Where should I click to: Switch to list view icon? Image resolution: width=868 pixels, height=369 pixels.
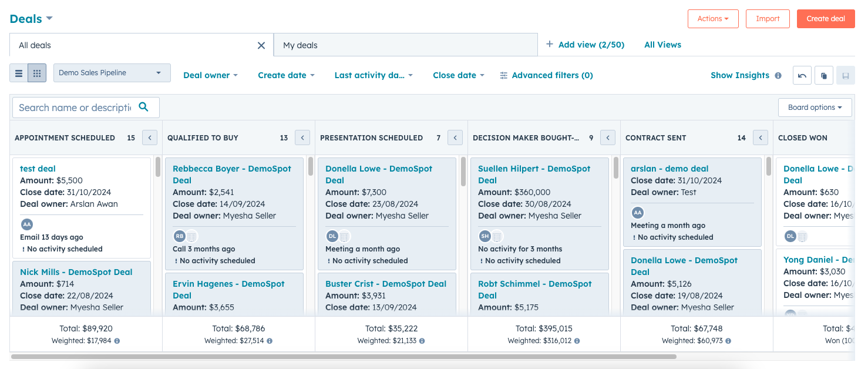(19, 73)
